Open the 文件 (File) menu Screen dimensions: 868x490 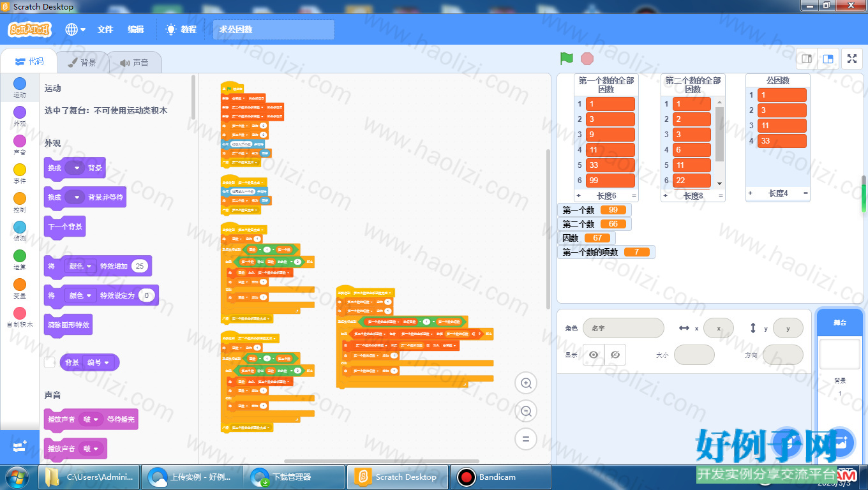coord(105,29)
